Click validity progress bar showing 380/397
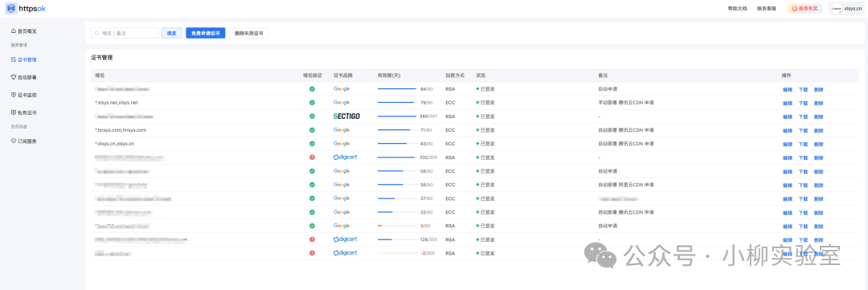Screen dimensions: 868x290 click(398, 116)
